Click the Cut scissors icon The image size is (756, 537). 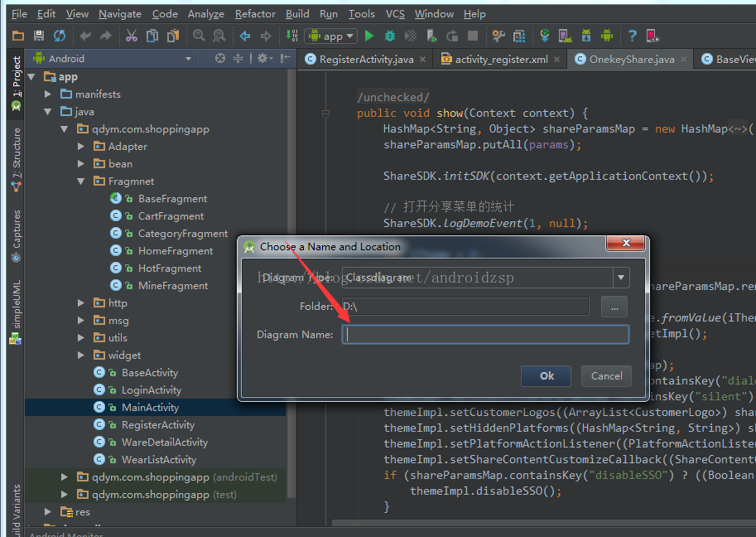coord(131,36)
